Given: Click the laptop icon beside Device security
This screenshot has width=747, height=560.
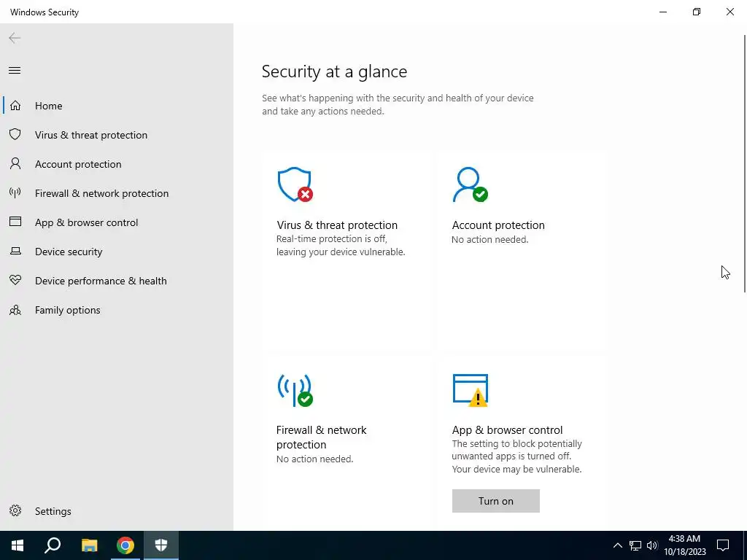Looking at the screenshot, I should coord(15,251).
